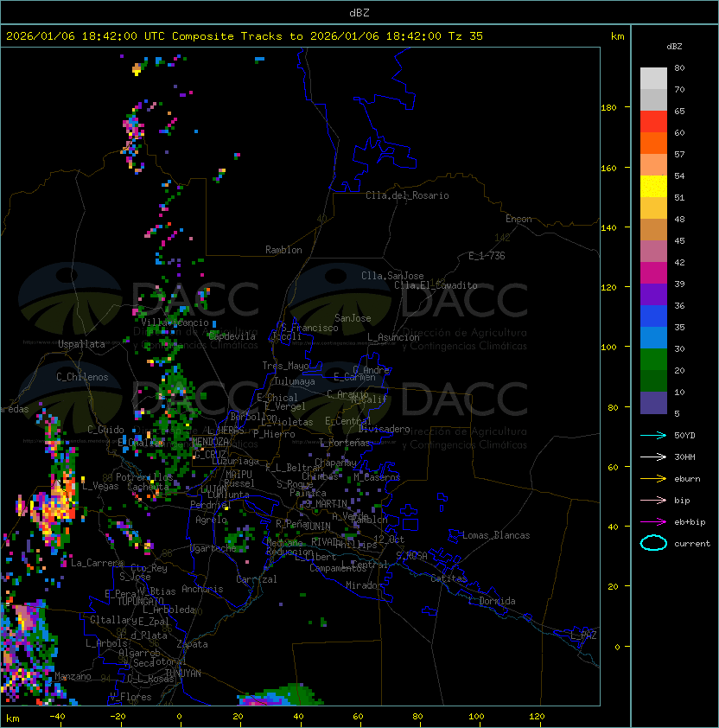Image resolution: width=719 pixels, height=728 pixels.
Task: Click the 'Capdevila' map label
Action: pos(232,336)
